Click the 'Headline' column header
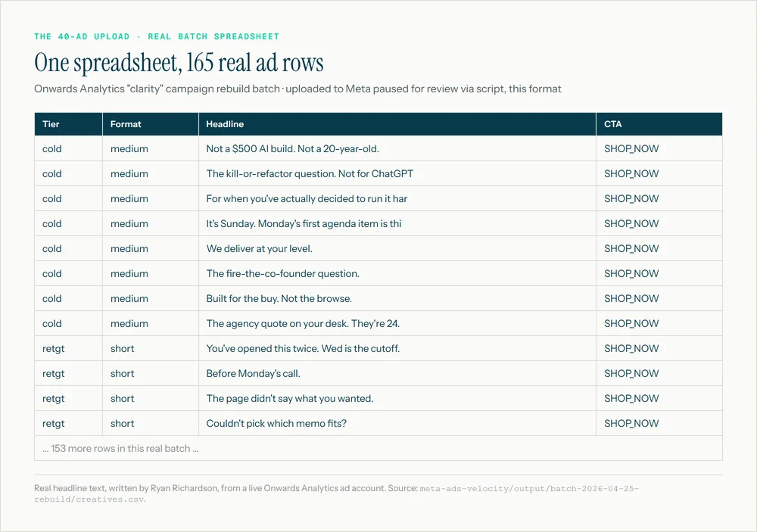Viewport: 757px width, 532px height. tap(397, 124)
